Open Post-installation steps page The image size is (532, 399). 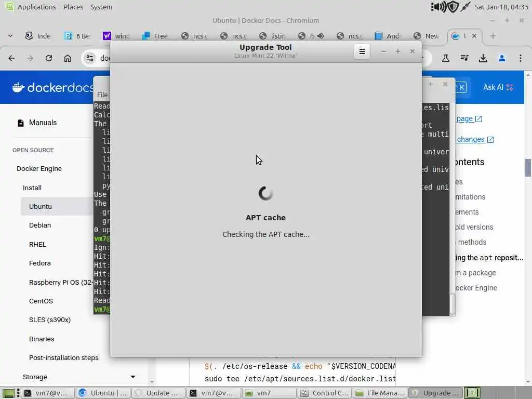coord(64,357)
